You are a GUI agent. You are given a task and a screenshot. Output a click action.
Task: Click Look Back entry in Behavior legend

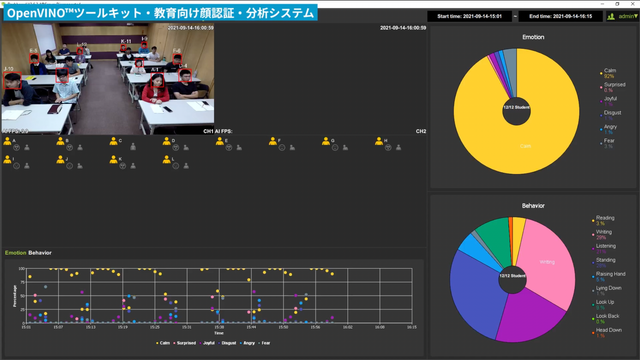pyautogui.click(x=605, y=318)
